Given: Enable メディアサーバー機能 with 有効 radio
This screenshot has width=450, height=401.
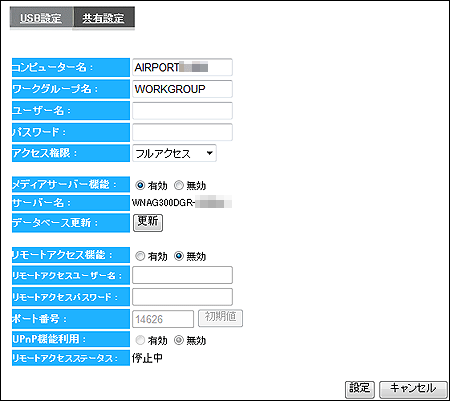Looking at the screenshot, I should [x=140, y=185].
